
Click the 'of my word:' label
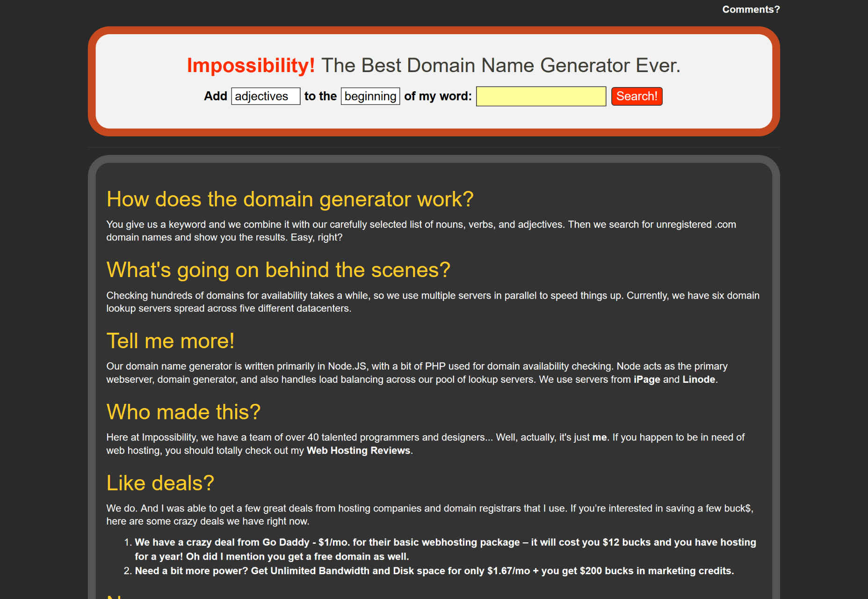tap(438, 96)
